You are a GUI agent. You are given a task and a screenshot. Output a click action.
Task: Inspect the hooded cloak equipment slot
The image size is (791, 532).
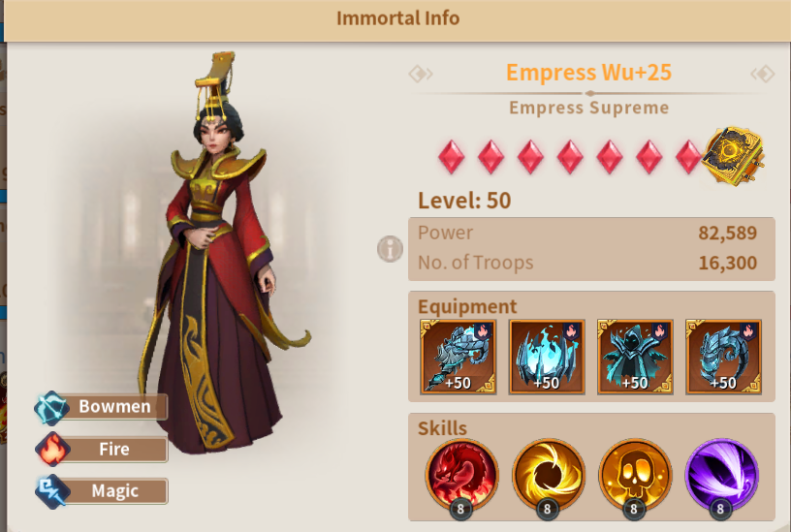[x=635, y=357]
